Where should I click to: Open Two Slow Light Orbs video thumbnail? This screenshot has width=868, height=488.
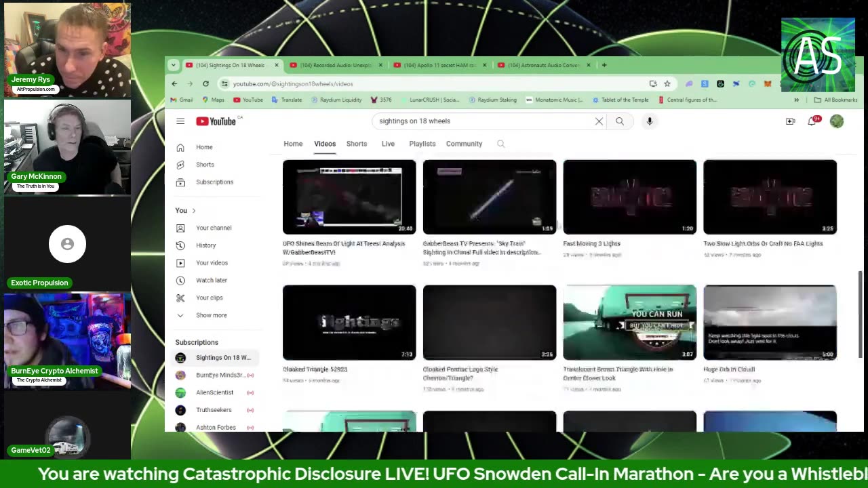770,197
